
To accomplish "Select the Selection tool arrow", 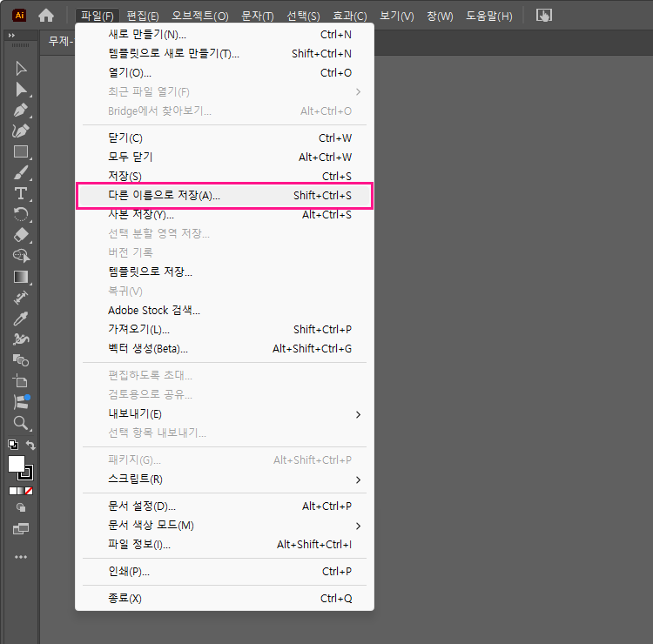I will tap(21, 69).
